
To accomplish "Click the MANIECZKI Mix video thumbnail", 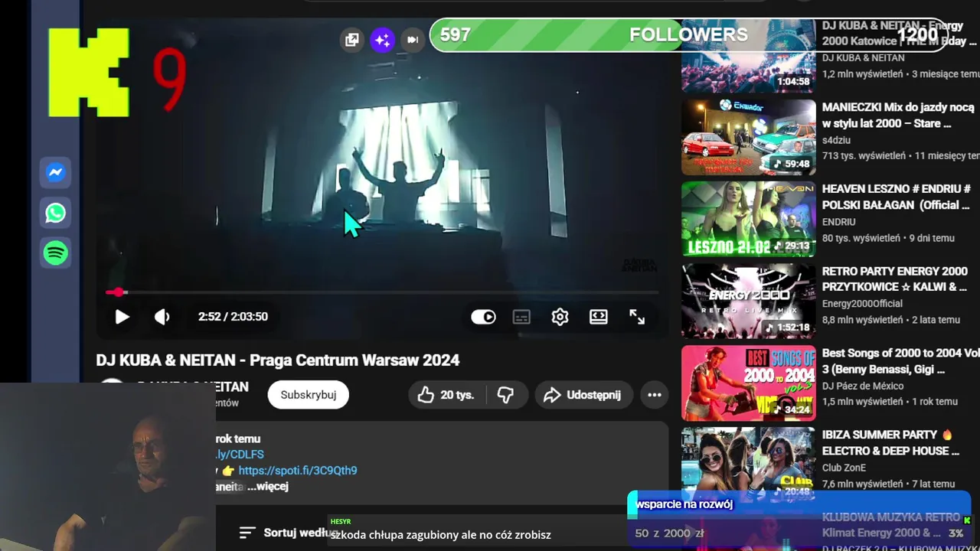I will [748, 137].
